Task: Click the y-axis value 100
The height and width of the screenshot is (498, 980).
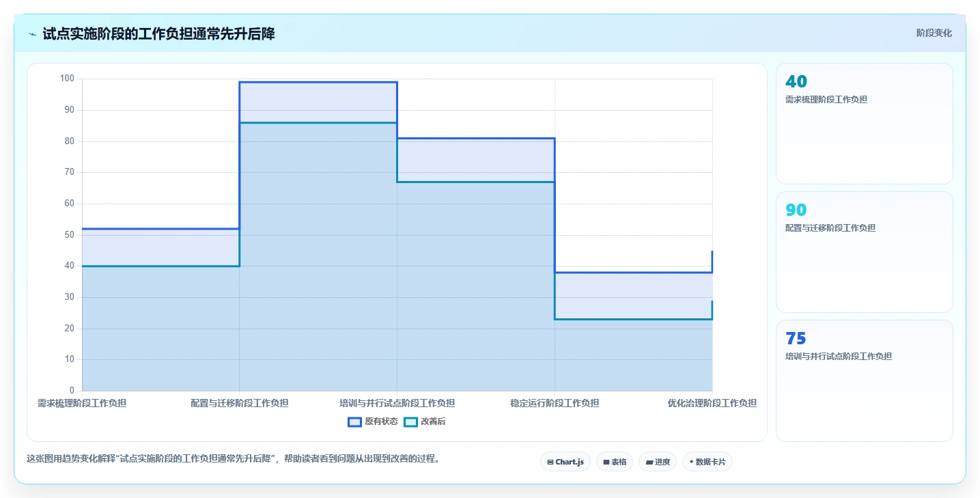Action: (67, 79)
